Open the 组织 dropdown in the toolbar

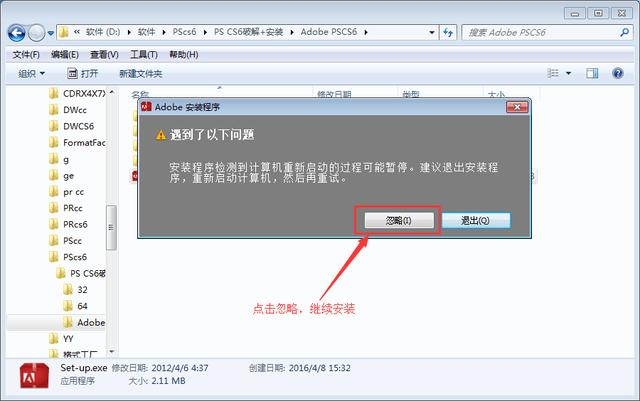point(31,74)
